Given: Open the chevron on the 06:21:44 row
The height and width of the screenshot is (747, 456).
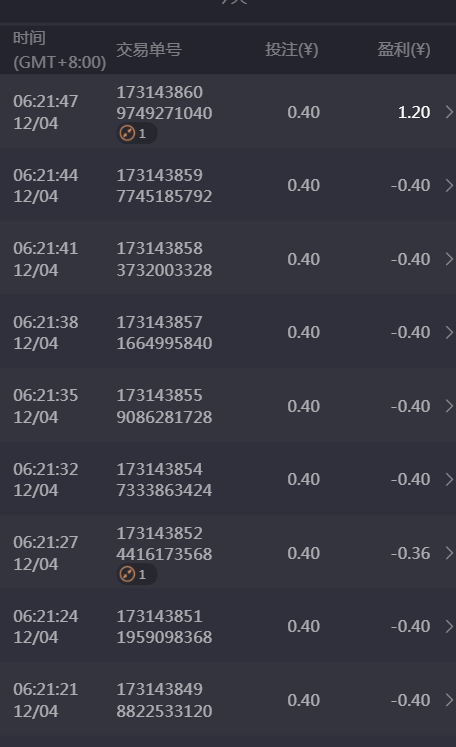Looking at the screenshot, I should click(449, 185).
